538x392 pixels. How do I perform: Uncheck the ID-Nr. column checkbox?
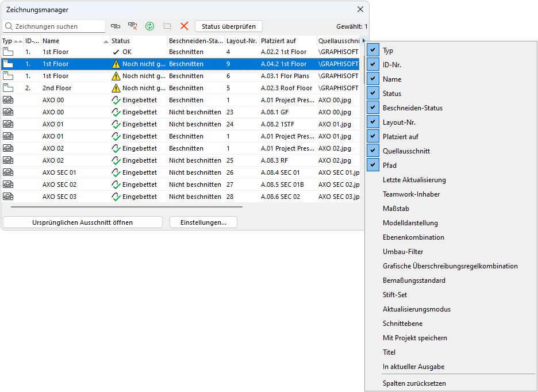[x=372, y=64]
